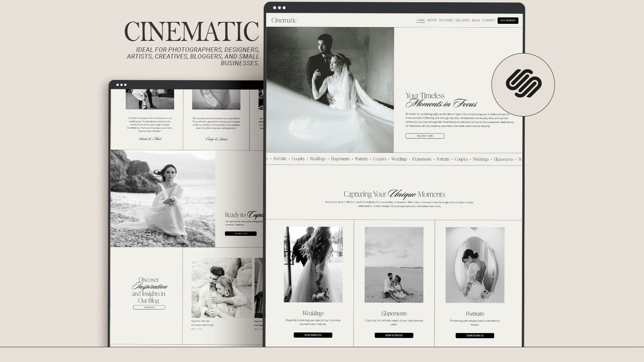Open the Weddings bride-with-bouquet thumbnail

click(313, 265)
